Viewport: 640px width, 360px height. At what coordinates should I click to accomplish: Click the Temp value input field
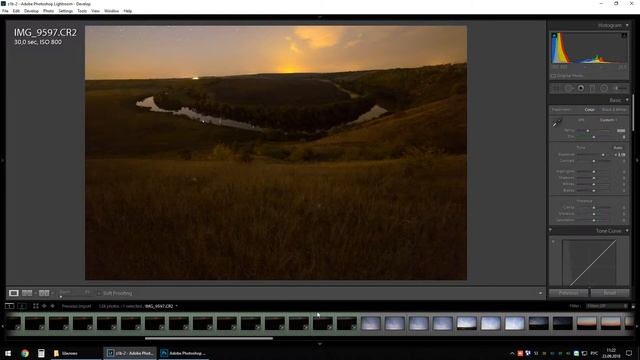click(x=621, y=131)
